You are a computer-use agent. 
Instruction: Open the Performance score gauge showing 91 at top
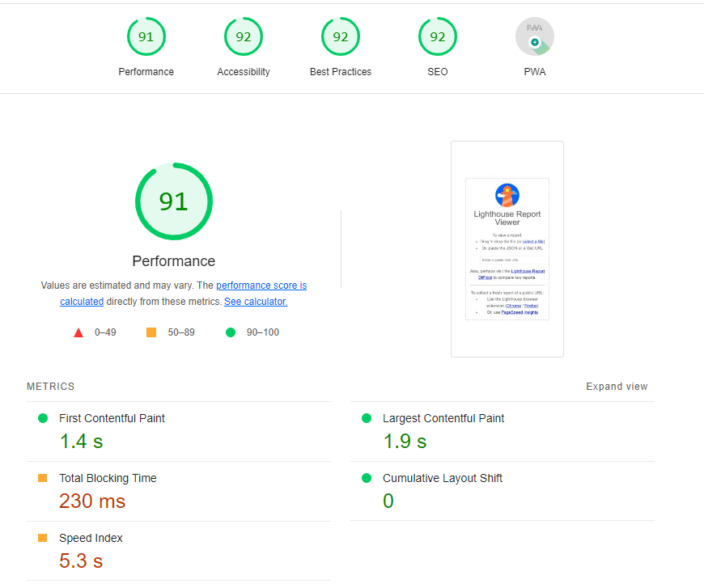146,36
